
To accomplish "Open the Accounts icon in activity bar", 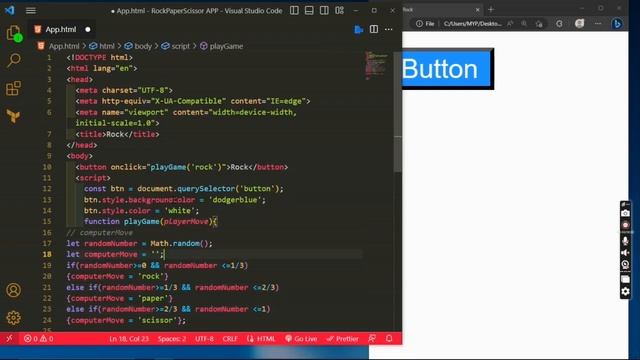I will tap(13, 290).
